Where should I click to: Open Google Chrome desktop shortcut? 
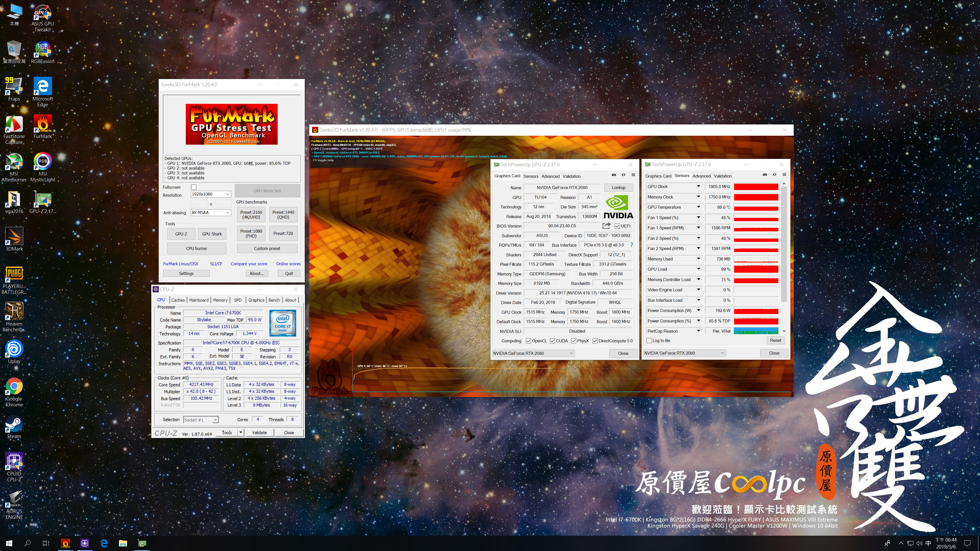(x=14, y=392)
